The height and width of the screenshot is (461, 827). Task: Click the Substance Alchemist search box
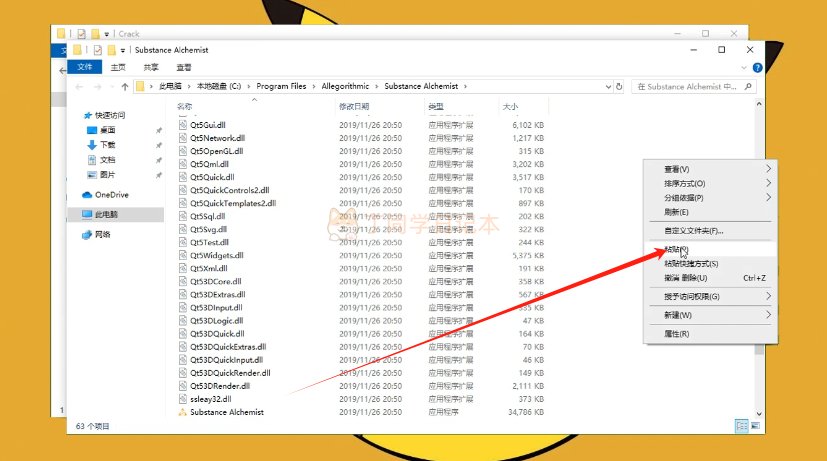(690, 87)
